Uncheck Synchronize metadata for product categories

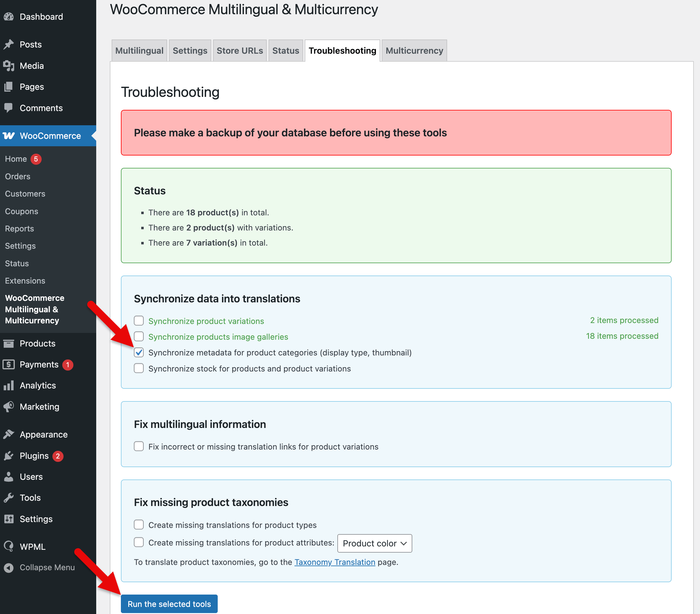point(139,352)
